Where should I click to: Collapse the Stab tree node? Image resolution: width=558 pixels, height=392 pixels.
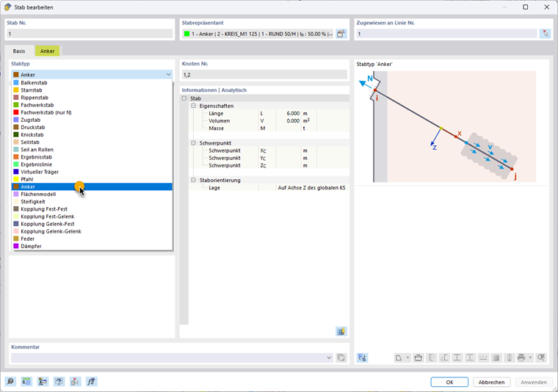click(x=184, y=98)
